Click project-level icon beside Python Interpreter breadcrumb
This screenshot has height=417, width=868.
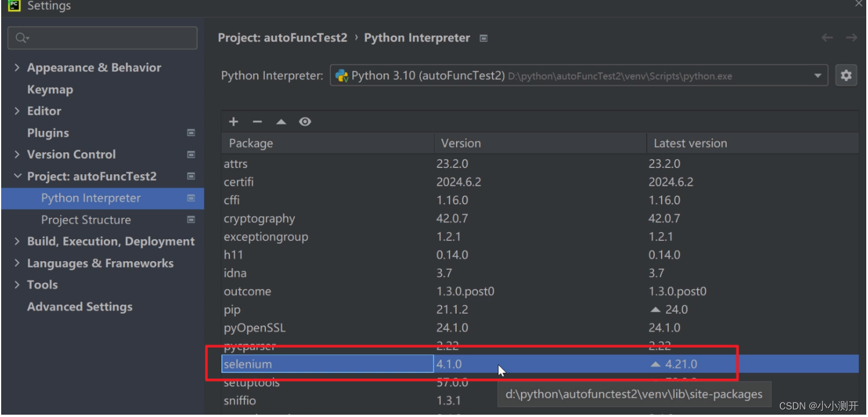[x=483, y=38]
